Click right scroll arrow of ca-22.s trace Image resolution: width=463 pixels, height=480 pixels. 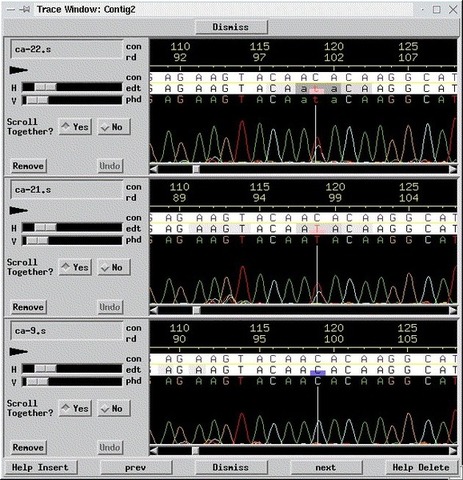tap(453, 169)
